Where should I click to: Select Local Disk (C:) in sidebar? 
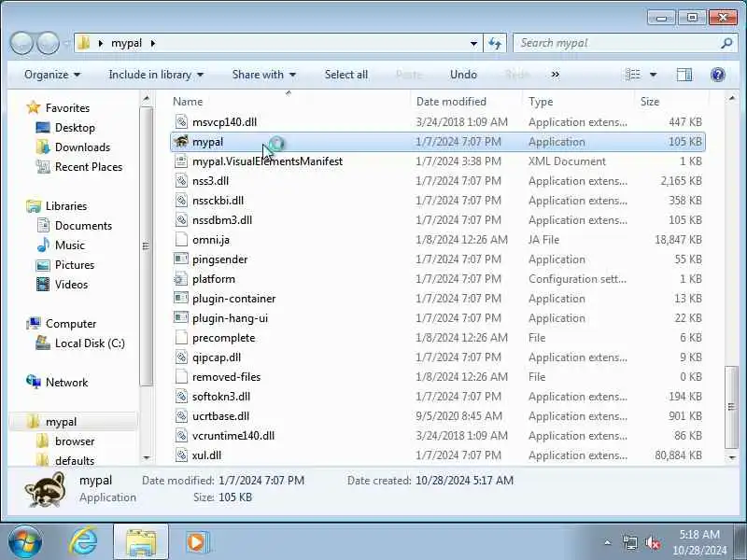[x=90, y=343]
